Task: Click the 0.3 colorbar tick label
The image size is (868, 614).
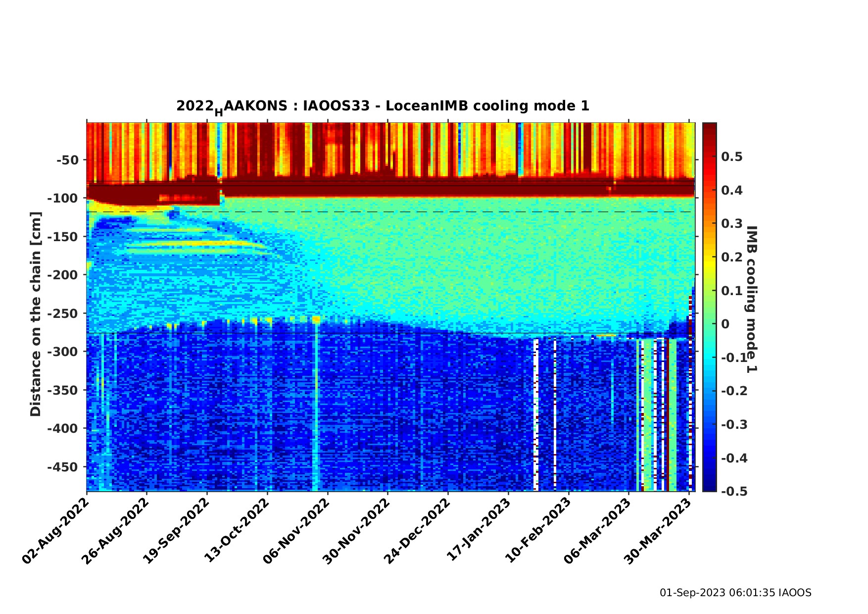Action: click(732, 223)
